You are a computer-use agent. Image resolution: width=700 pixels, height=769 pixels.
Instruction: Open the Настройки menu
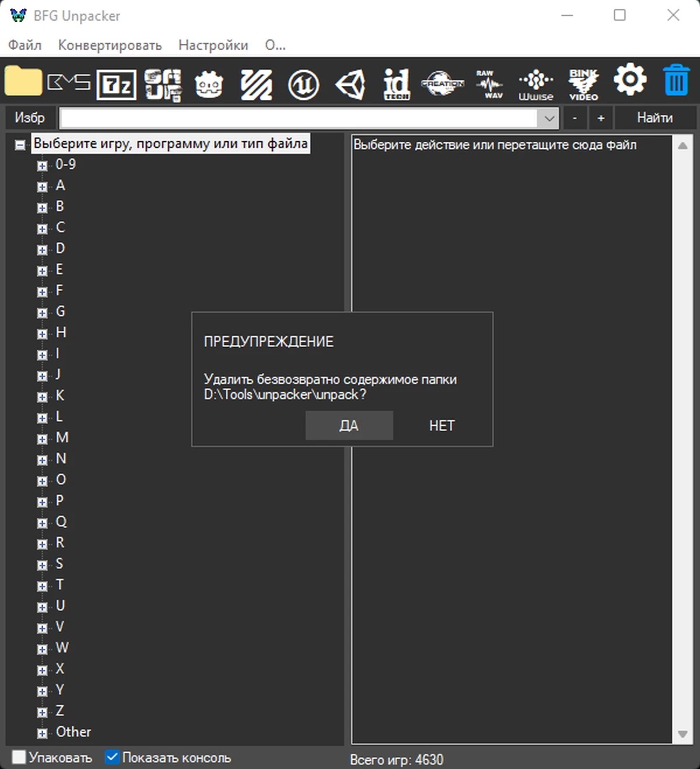(x=213, y=45)
